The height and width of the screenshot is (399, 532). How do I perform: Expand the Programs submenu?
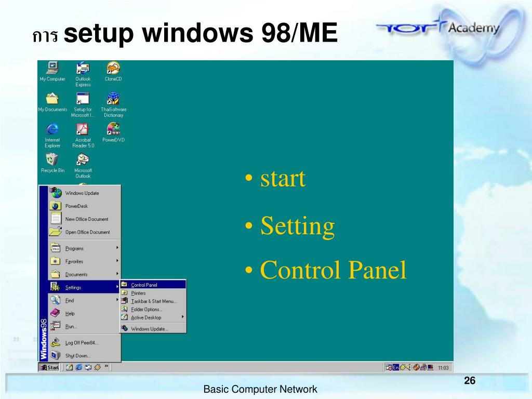[x=85, y=248]
